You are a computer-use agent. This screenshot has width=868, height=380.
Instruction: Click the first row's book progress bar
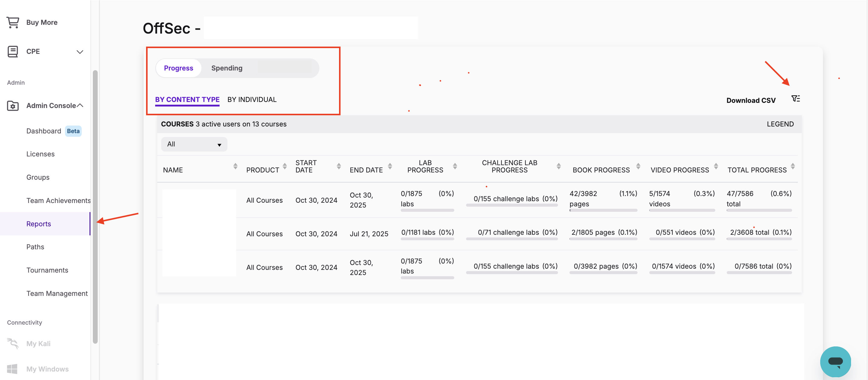coord(603,210)
